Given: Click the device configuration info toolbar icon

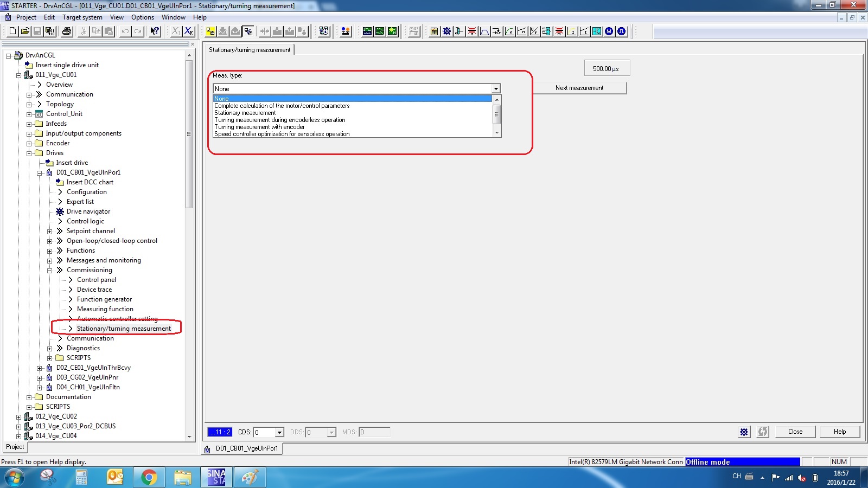Looking at the screenshot, I should pyautogui.click(x=324, y=31).
